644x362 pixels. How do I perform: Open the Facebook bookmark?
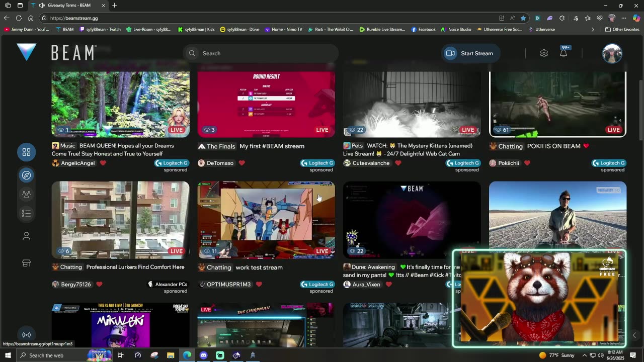coord(424,30)
